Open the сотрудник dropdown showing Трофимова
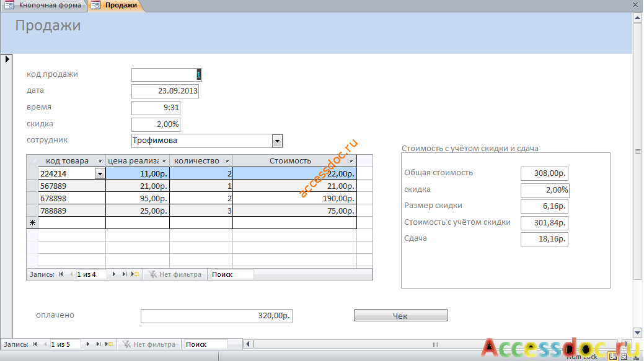The image size is (644, 361). (x=278, y=141)
